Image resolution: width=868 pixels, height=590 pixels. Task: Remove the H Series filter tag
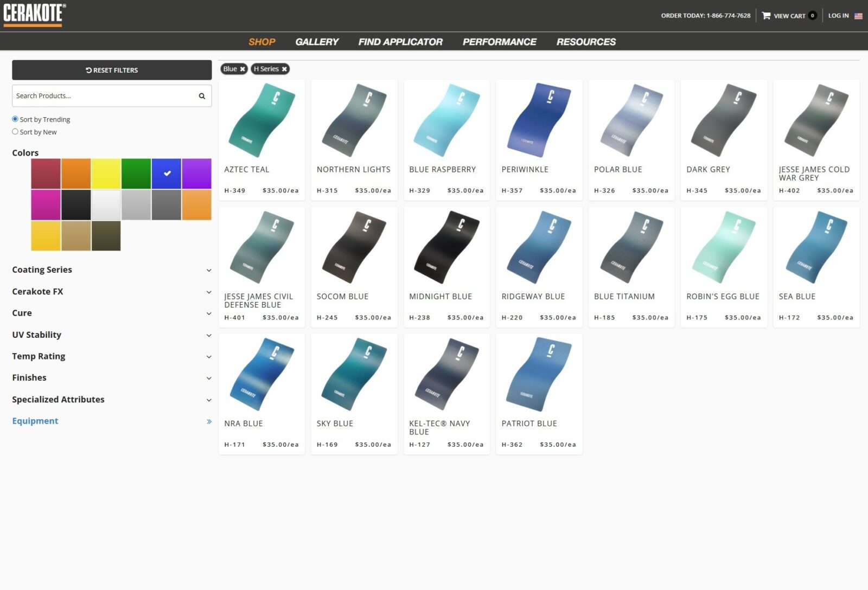[x=284, y=69]
